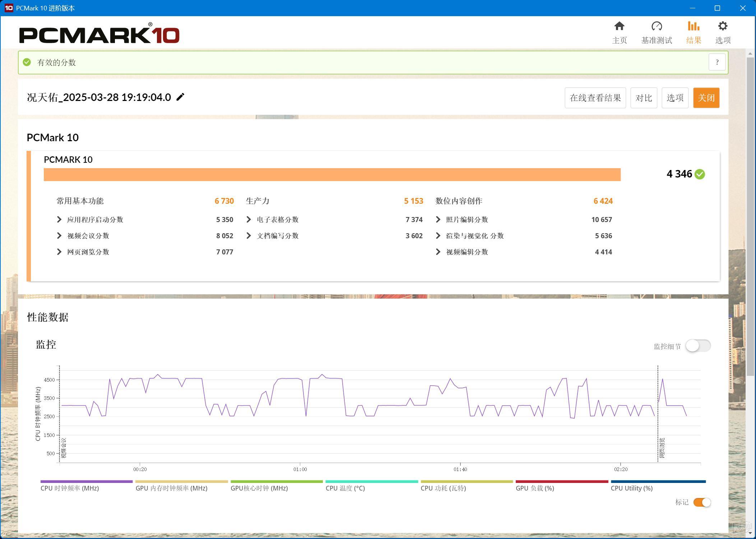Click the gauge icon above 基准测试
Image resolution: width=756 pixels, height=539 pixels.
pos(657,26)
